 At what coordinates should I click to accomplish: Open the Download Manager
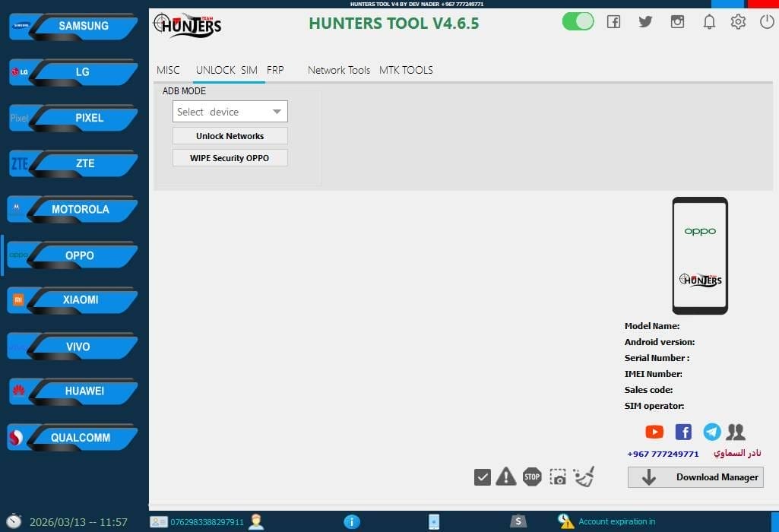[695, 477]
